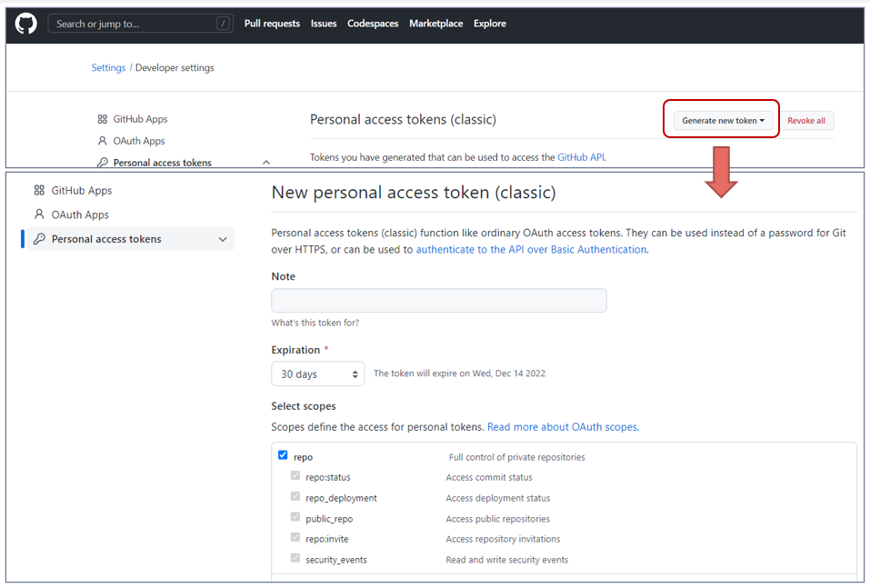870x588 pixels.
Task: Open the GitHub API link
Action: tap(581, 157)
